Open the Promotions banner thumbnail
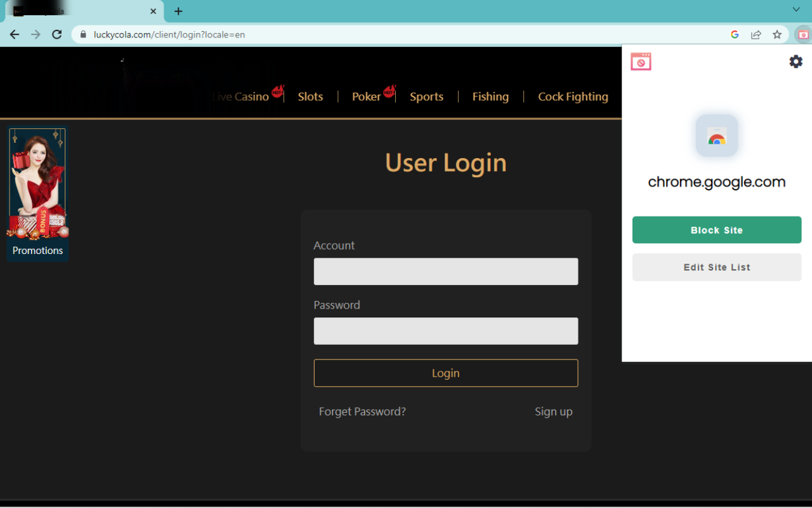 tap(37, 194)
